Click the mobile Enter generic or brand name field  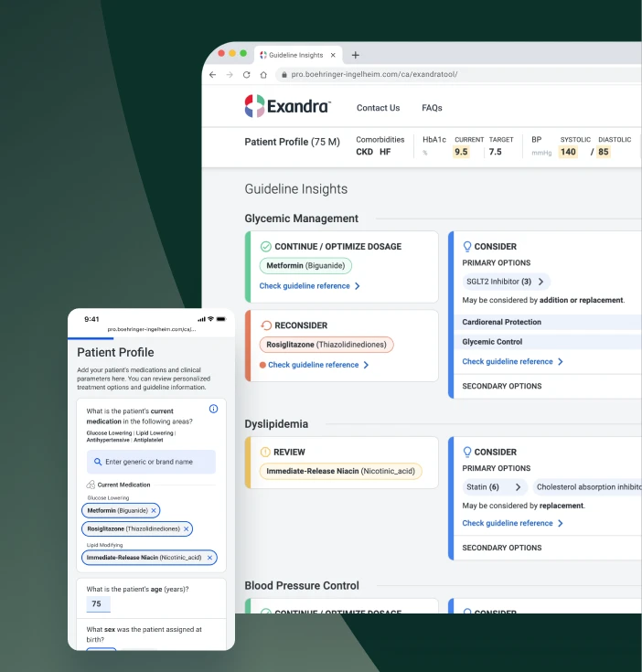coord(151,462)
